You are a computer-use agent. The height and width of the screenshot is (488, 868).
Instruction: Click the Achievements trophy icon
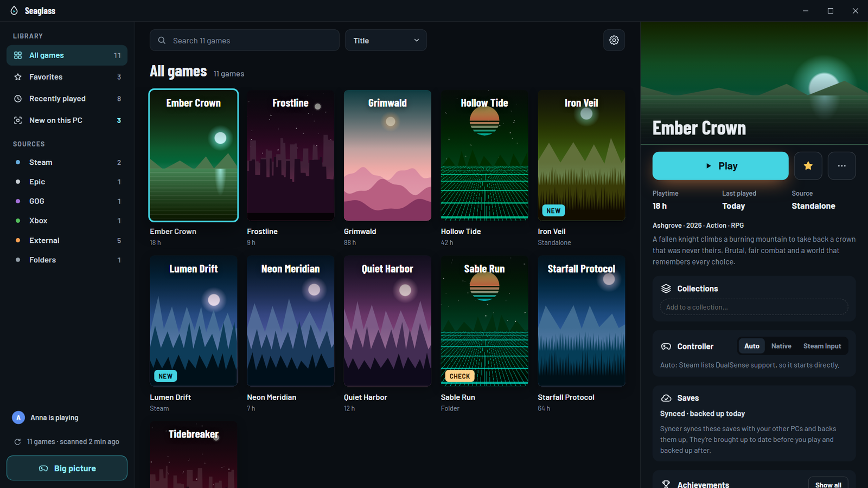(x=666, y=484)
